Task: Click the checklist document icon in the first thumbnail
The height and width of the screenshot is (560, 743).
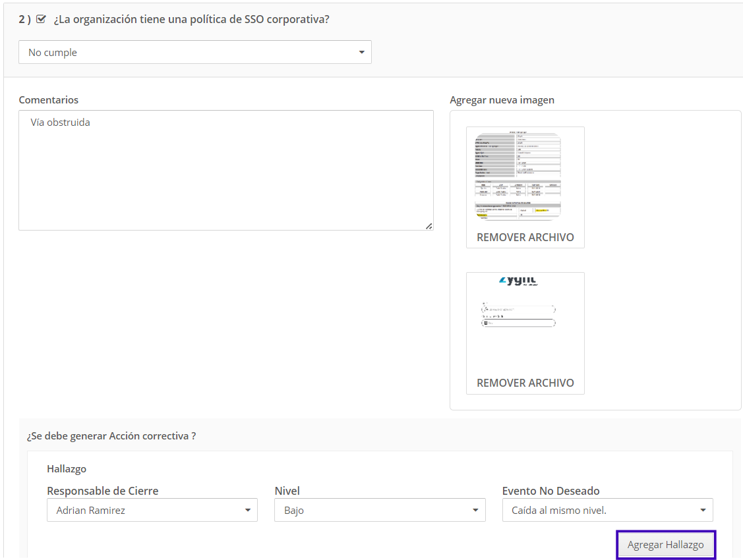Action: pos(518,175)
